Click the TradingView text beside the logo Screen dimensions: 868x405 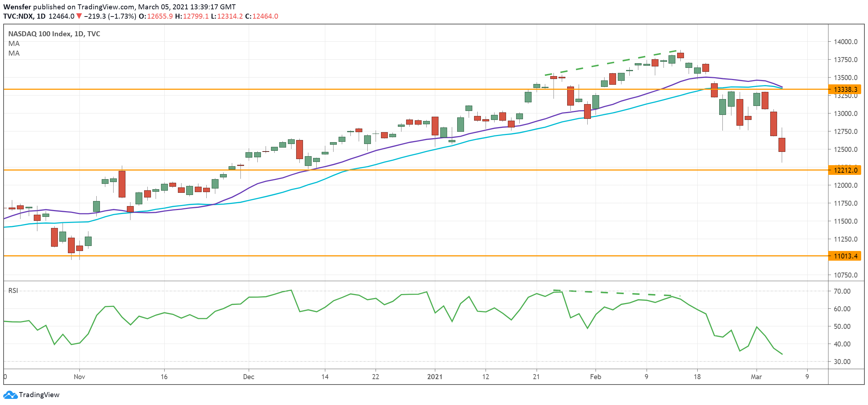tap(39, 395)
